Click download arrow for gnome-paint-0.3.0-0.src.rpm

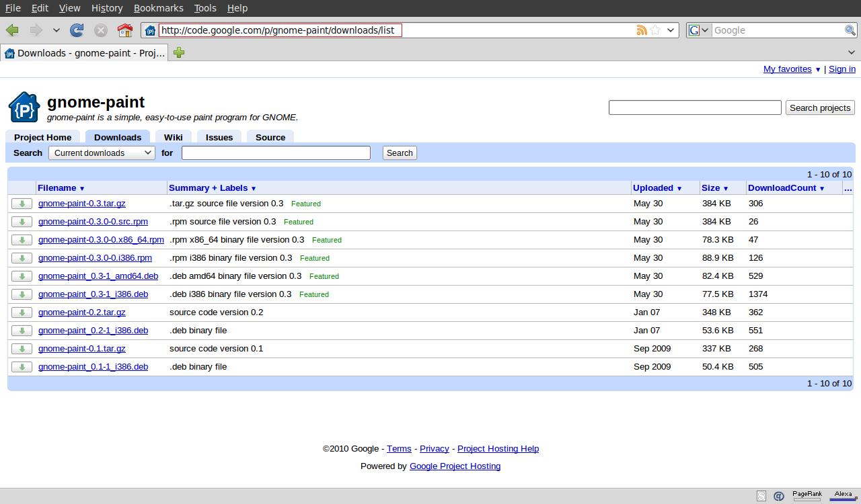tap(22, 222)
